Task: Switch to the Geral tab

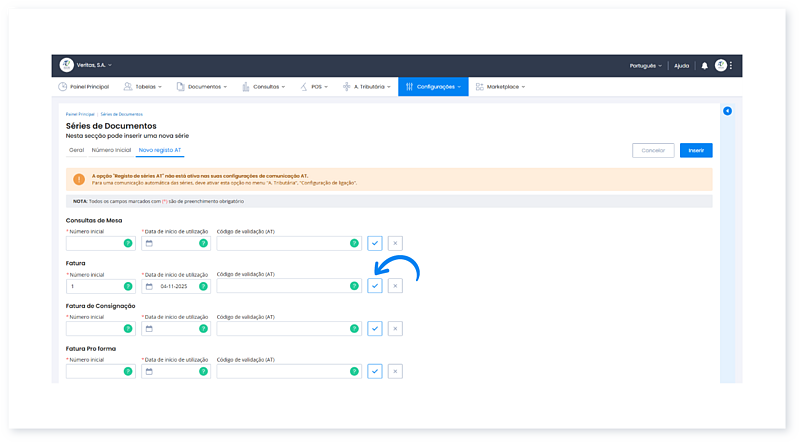Action: 76,150
